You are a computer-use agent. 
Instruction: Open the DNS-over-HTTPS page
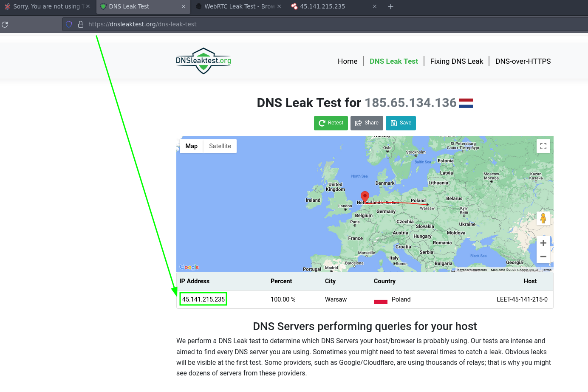[523, 61]
